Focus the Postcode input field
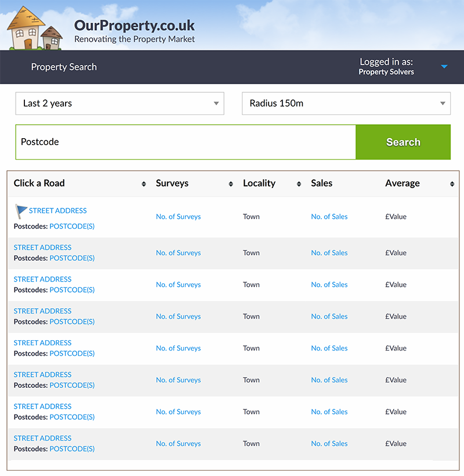 [x=186, y=142]
